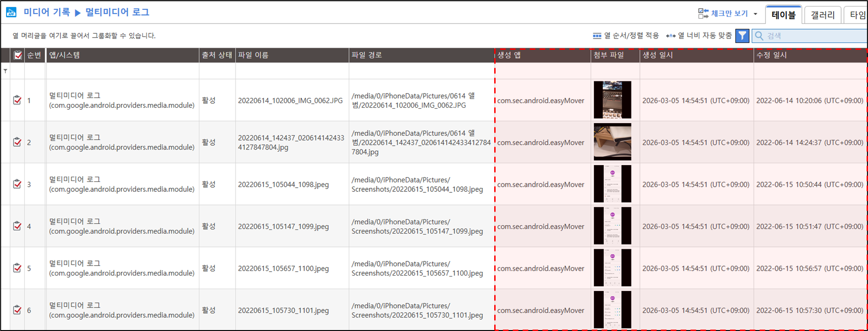868x331 pixels.
Task: Uncheck row 3 checkbox
Action: (17, 184)
